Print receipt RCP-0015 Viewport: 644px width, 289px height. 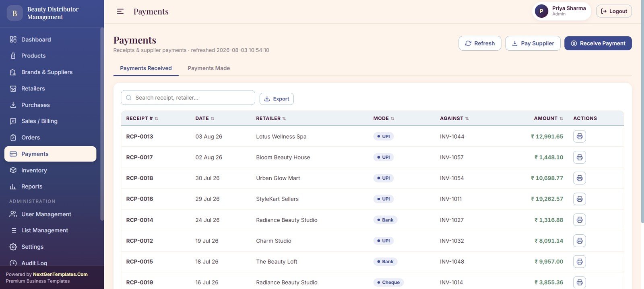(579, 262)
